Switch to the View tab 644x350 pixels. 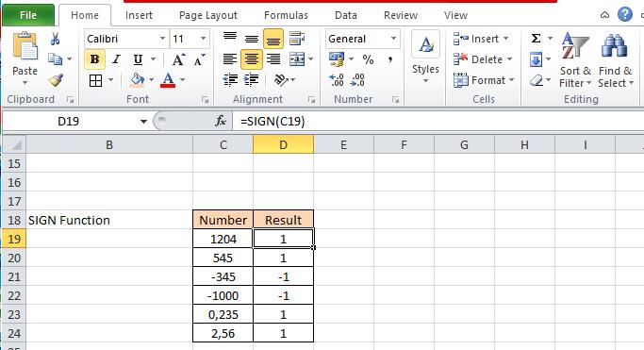[455, 15]
